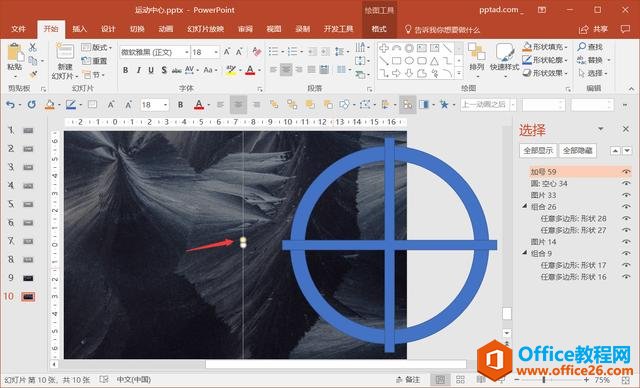The image size is (640, 388).
Task: Select 任意多边形: 形状 16 in Selection pane
Action: [573, 277]
